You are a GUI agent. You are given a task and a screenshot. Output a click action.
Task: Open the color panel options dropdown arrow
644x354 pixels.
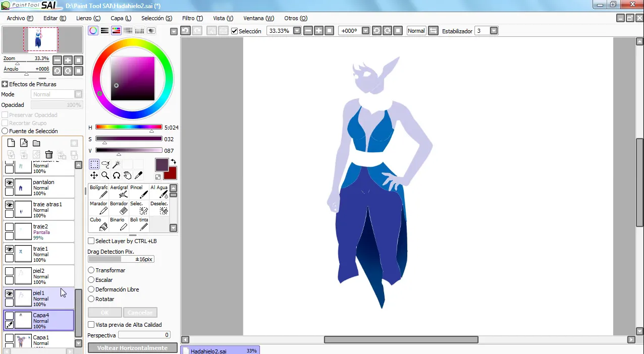click(x=174, y=31)
